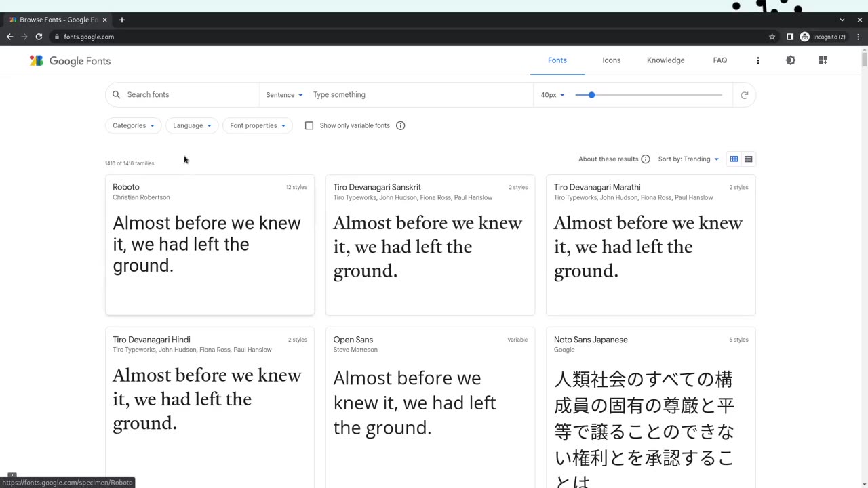Screen dimensions: 868x488
Task: Open the Roboto font card
Action: click(x=210, y=245)
